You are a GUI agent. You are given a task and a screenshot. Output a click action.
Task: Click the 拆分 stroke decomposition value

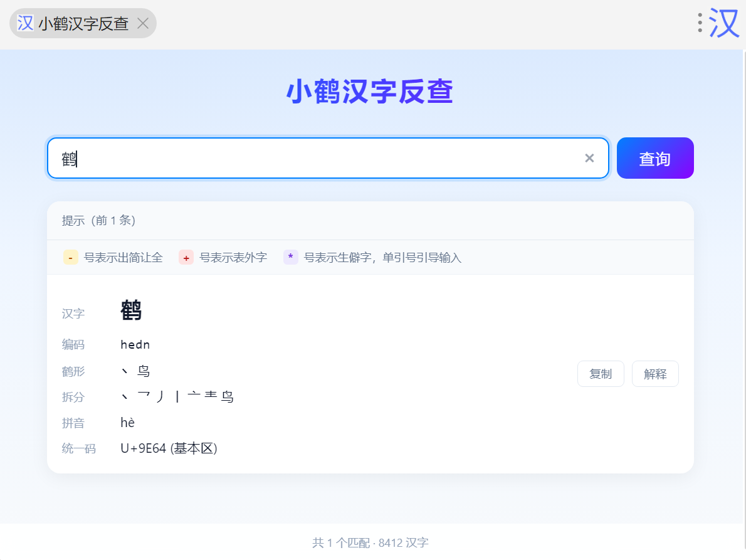(x=177, y=396)
